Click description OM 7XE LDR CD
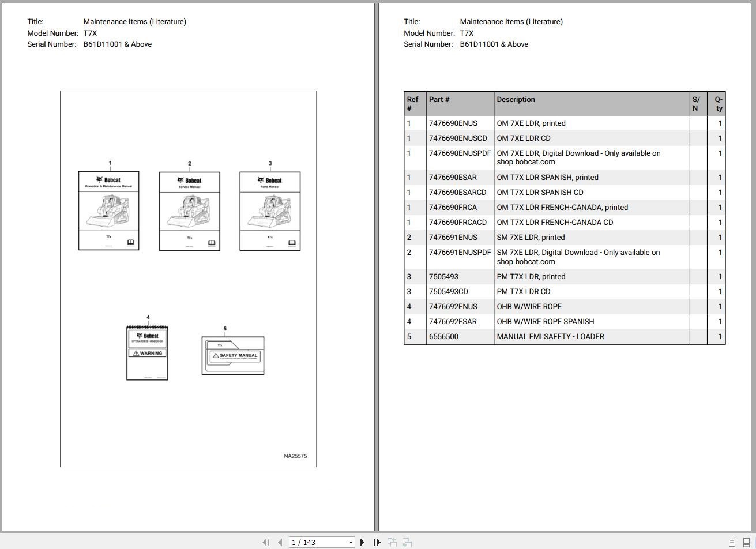This screenshot has width=756, height=549. coord(524,138)
